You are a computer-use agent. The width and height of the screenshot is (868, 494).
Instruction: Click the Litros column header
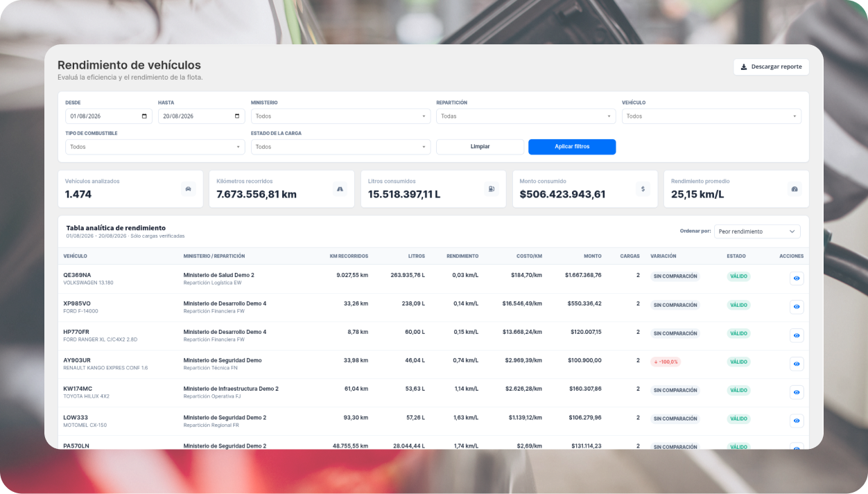point(417,256)
